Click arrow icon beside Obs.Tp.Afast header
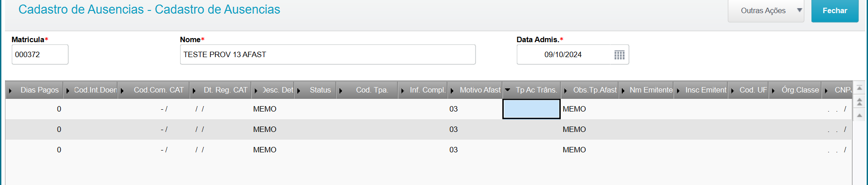This screenshot has width=868, height=185. [x=565, y=91]
